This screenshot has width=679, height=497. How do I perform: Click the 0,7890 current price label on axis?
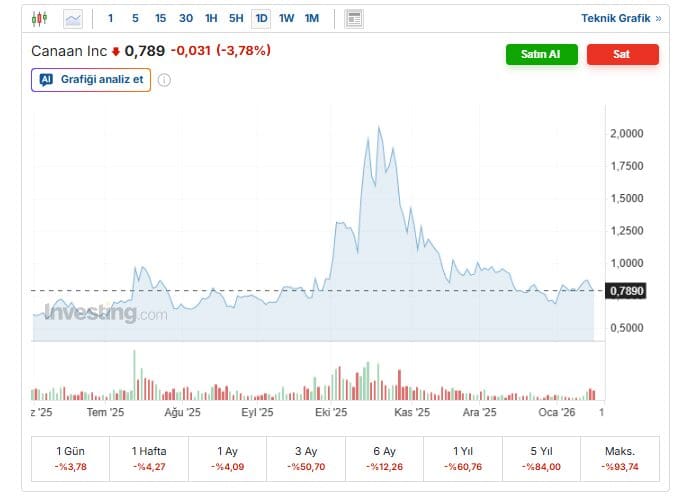click(627, 291)
